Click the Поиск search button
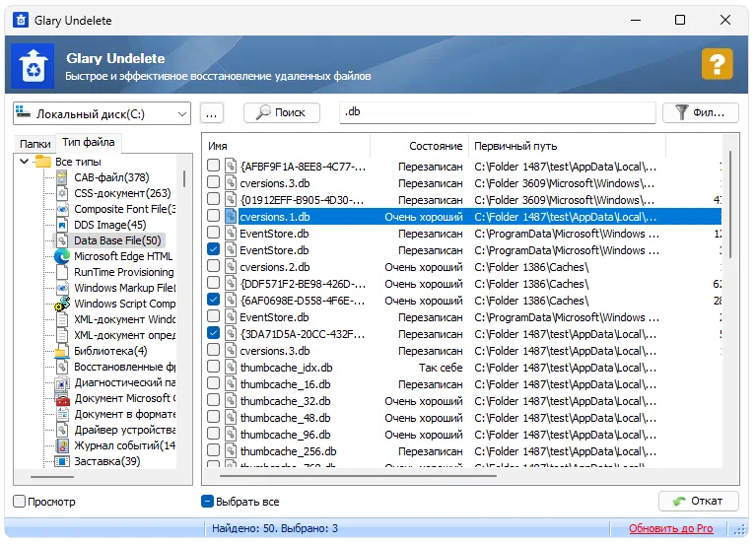The height and width of the screenshot is (544, 756). click(x=282, y=113)
